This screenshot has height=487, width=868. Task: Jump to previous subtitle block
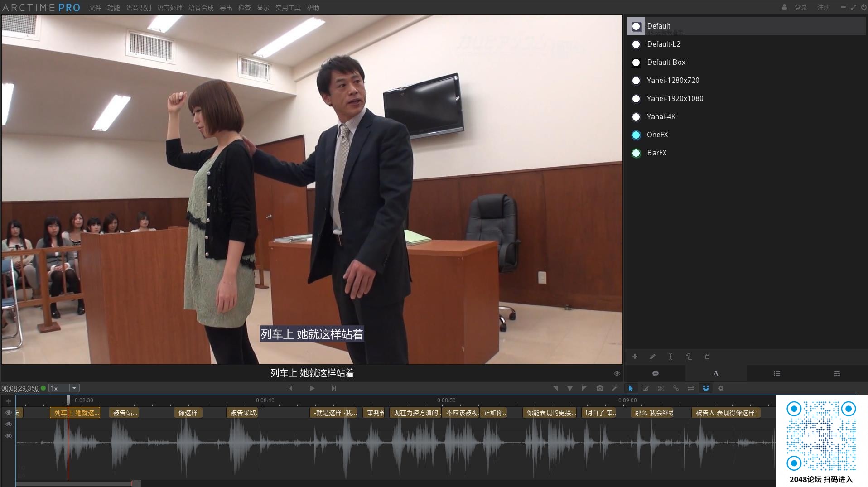(290, 388)
